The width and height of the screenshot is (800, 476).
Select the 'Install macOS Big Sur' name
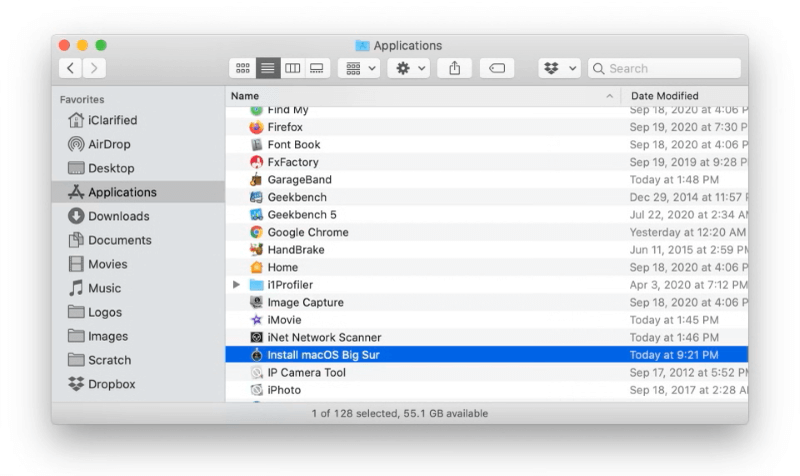click(x=323, y=355)
